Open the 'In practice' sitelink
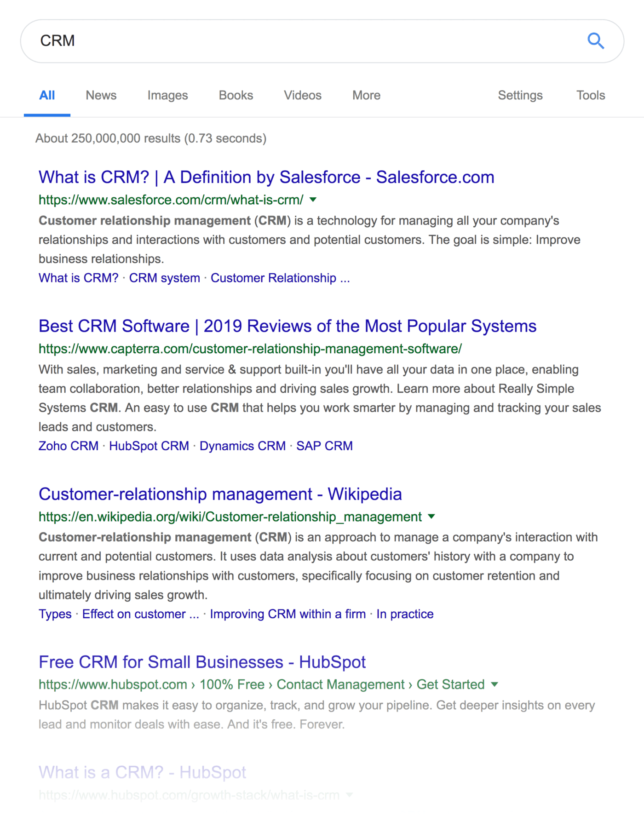Screen dimensions: 644x821 click(405, 614)
